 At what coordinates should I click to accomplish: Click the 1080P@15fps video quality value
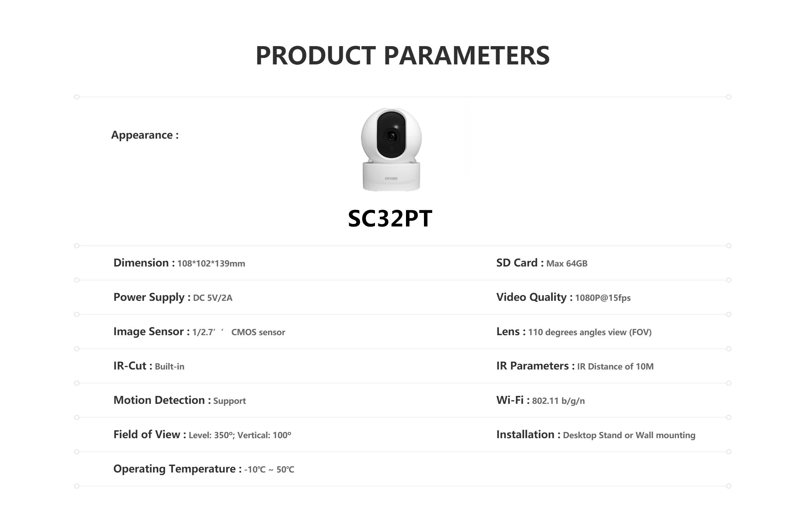(603, 298)
